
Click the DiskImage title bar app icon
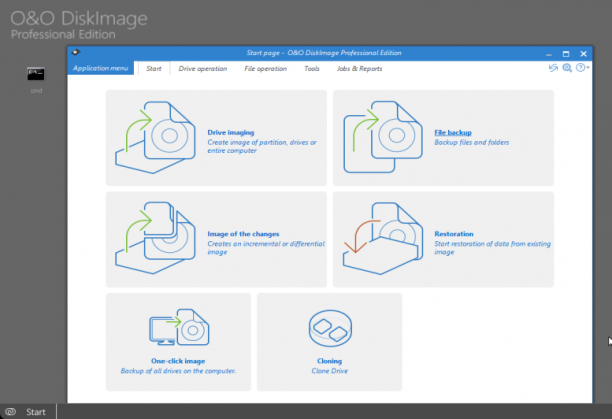point(76,52)
